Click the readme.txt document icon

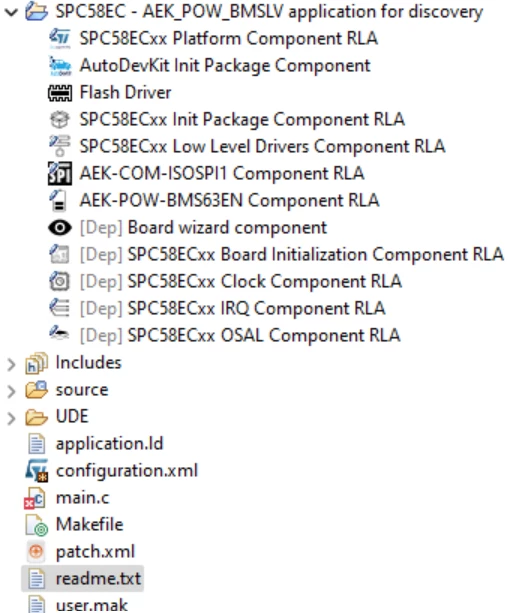coord(36,579)
